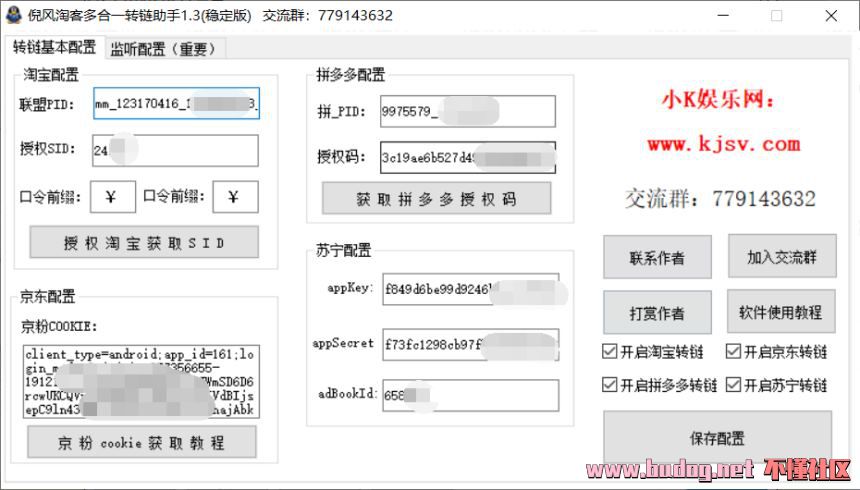Minimize the window

pyautogui.click(x=723, y=15)
